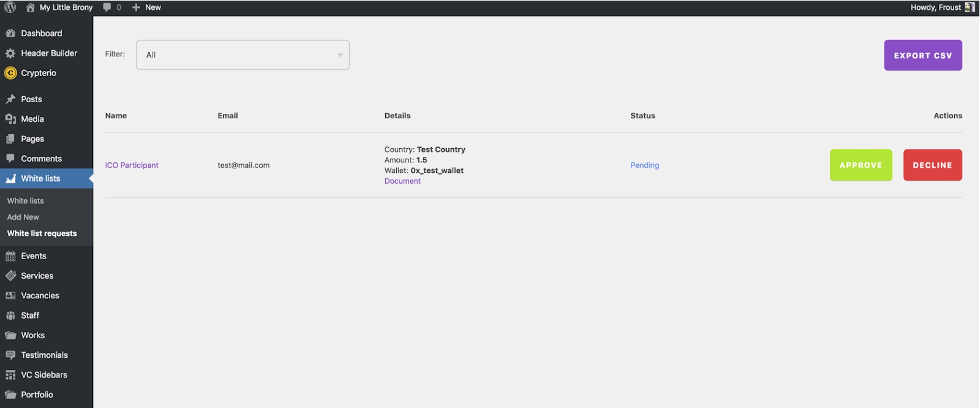
Task: Click the Filter dropdown arrow
Action: click(340, 55)
